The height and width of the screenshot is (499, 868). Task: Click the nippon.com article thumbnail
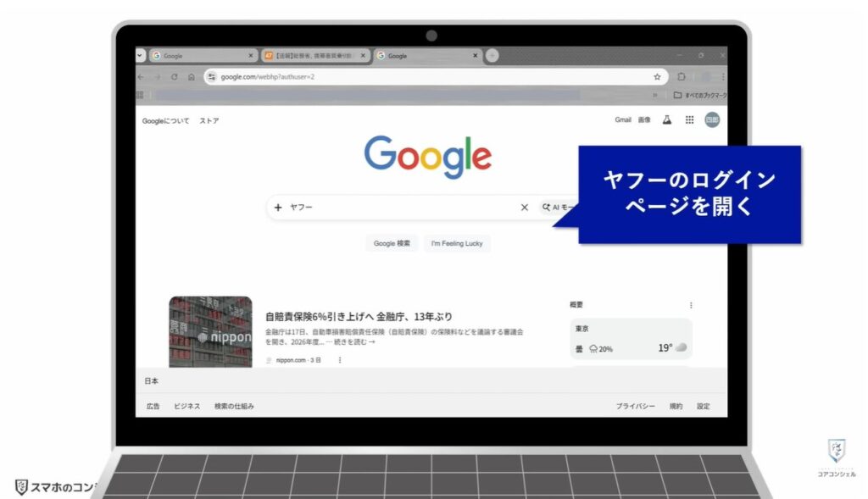(x=210, y=332)
